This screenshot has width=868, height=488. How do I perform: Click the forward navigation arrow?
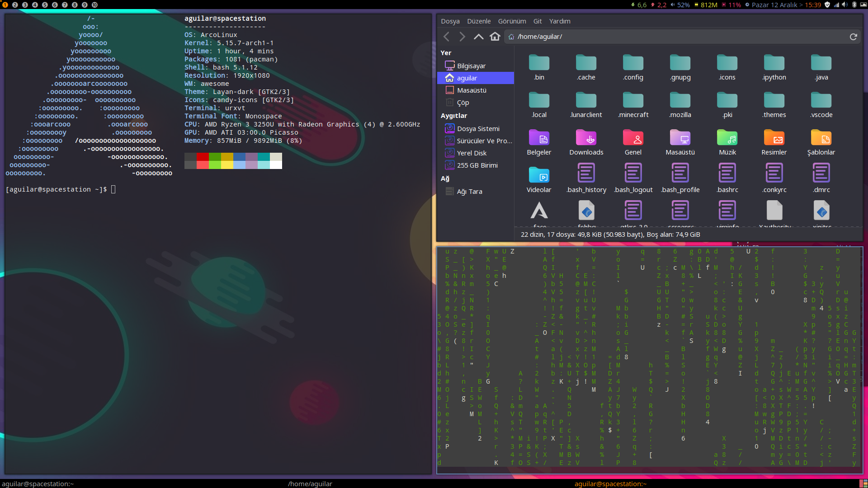[x=462, y=37]
